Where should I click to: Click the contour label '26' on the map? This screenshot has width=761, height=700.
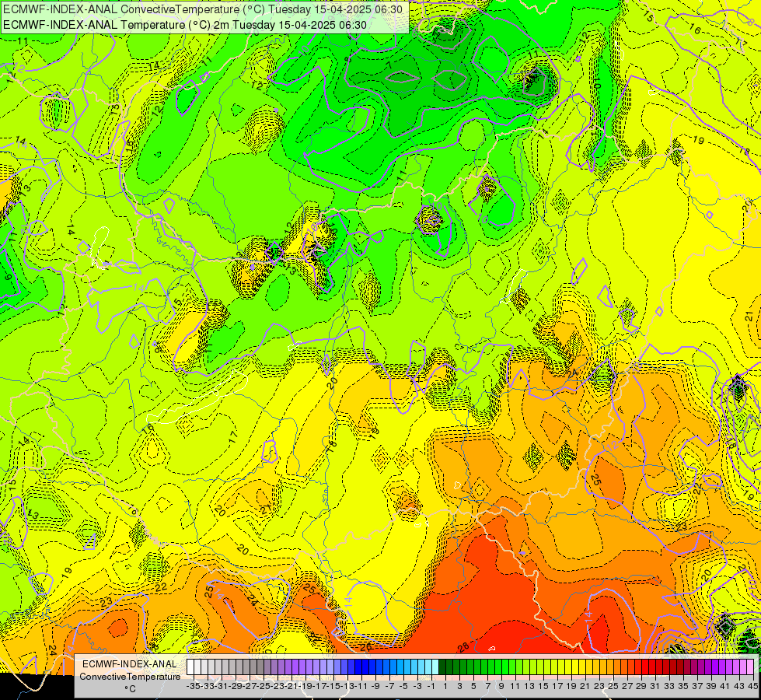click(x=365, y=647)
